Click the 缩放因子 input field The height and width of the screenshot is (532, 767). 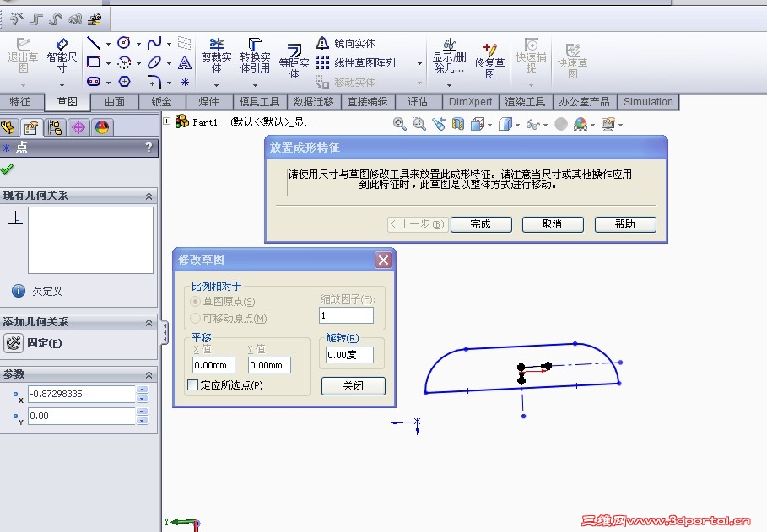tap(346, 315)
